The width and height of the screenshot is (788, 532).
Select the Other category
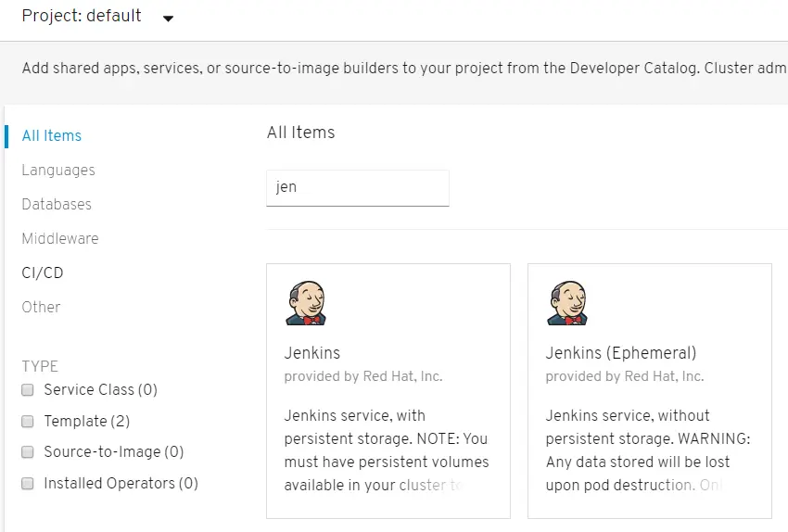coord(41,307)
